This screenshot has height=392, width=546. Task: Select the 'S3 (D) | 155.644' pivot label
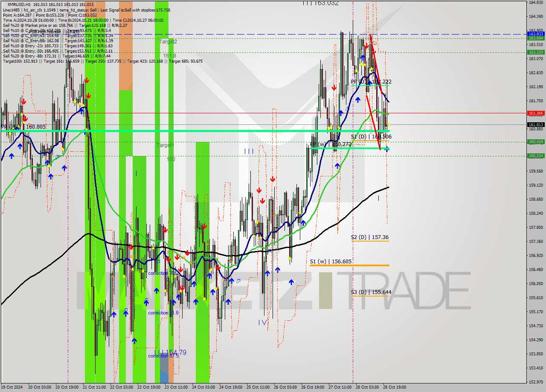click(x=371, y=292)
